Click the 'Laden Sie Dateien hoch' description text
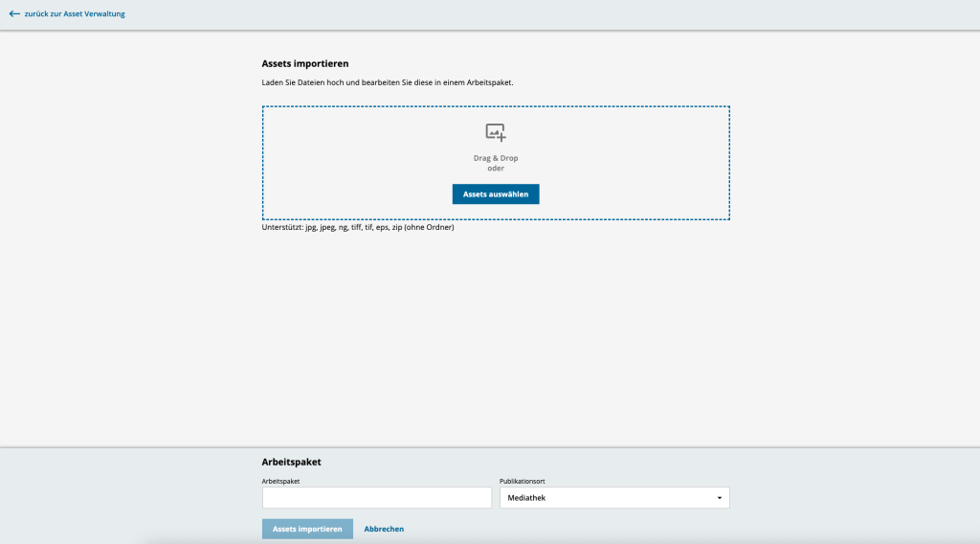Image resolution: width=980 pixels, height=544 pixels. (388, 83)
